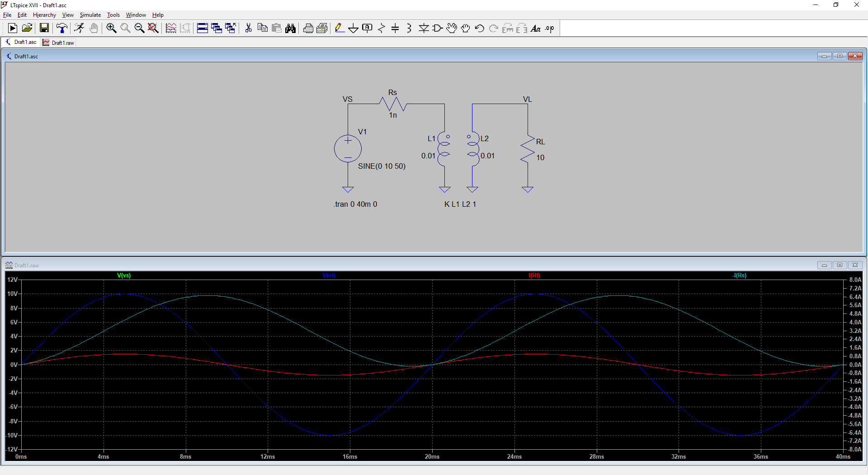Select the Capacitor component tool
868x475 pixels.
395,28
